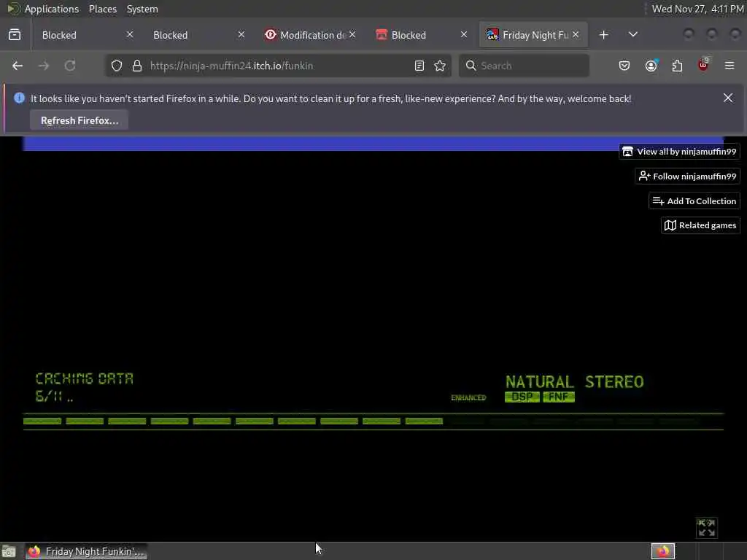This screenshot has height=560, width=747.
Task: Open uBlock Origin extension icon
Action: (703, 65)
